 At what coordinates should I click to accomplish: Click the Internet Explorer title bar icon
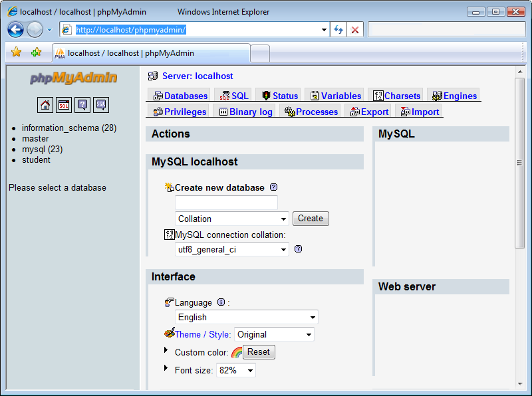click(13, 11)
